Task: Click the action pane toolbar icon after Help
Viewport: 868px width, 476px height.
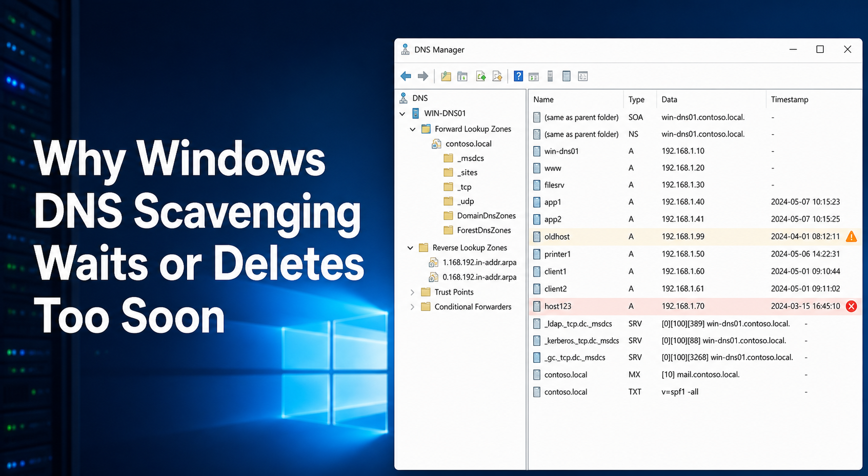Action: pos(534,77)
